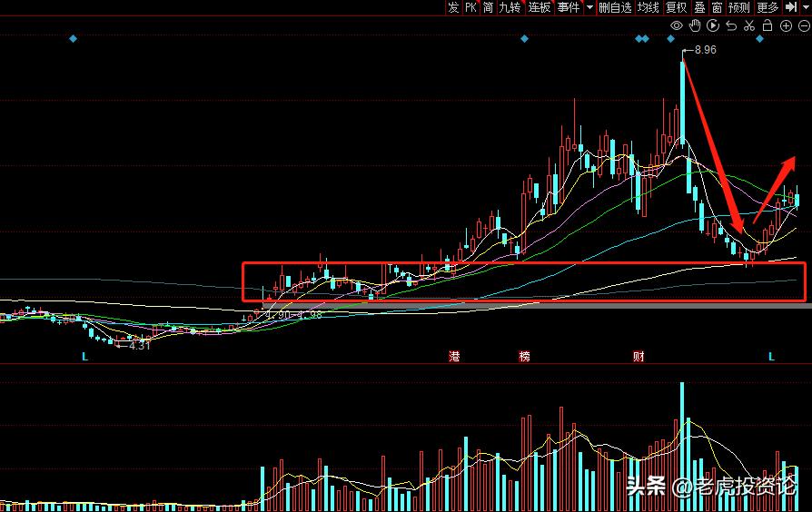Image resolution: width=812 pixels, height=512 pixels.
Task: Click the 4.31 low price label
Action: (139, 345)
